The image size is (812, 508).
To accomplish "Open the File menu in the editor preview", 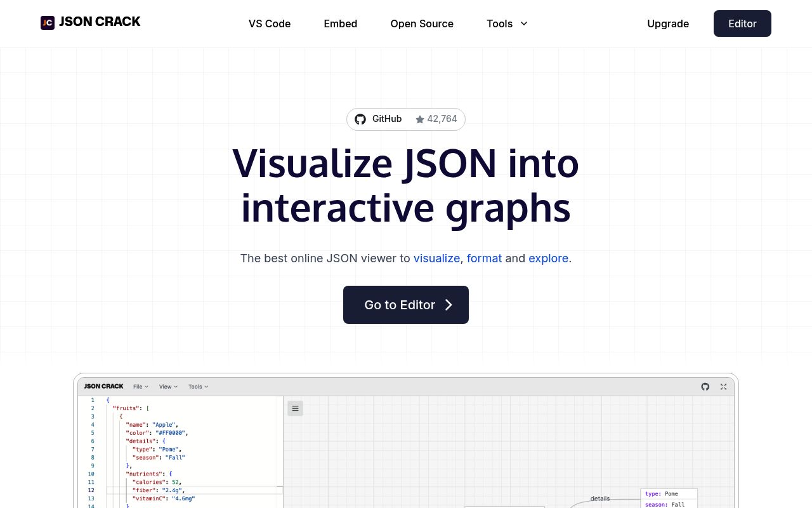I will (140, 387).
